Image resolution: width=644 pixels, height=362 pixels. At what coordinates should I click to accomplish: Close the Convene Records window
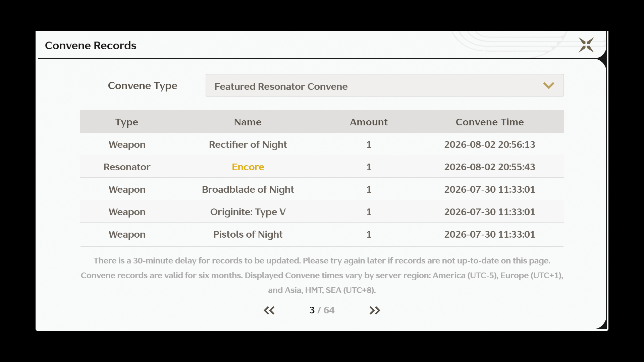click(586, 45)
